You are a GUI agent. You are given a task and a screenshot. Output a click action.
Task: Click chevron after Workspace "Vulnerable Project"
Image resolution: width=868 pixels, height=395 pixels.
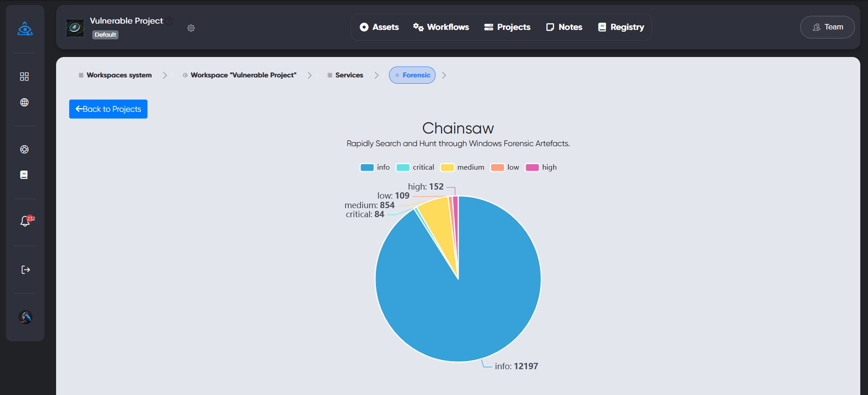pos(309,75)
